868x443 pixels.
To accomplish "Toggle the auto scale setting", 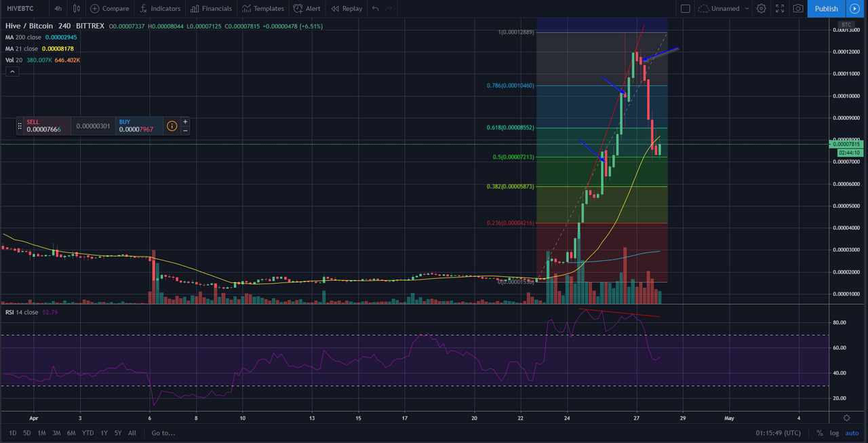I will [852, 432].
